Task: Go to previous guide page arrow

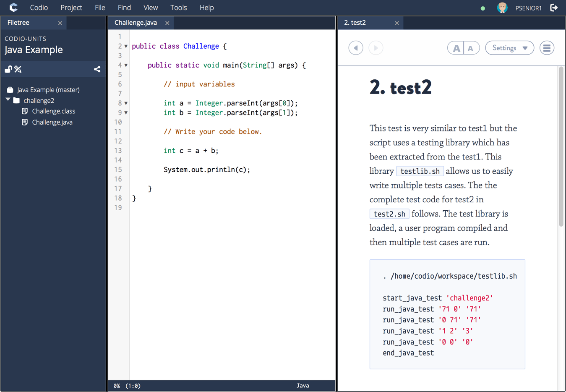Action: click(355, 48)
